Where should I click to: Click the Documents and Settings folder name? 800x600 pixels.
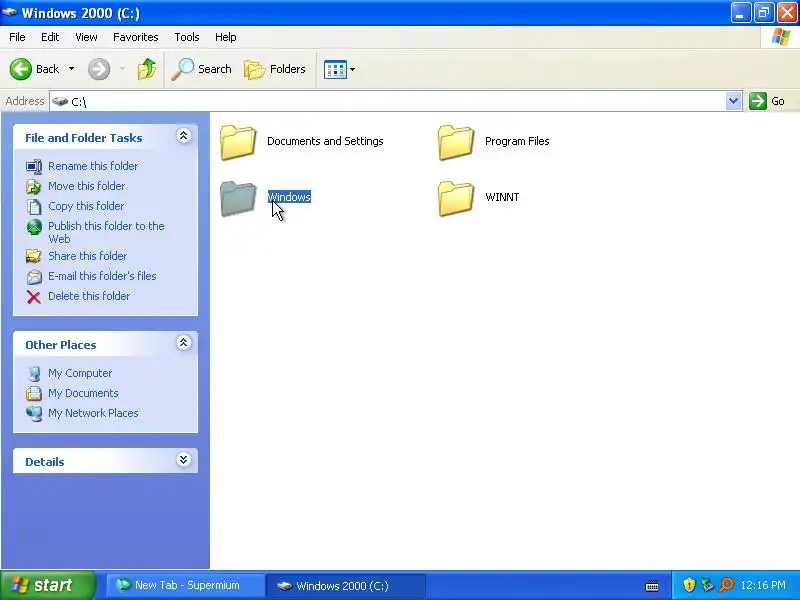point(325,141)
